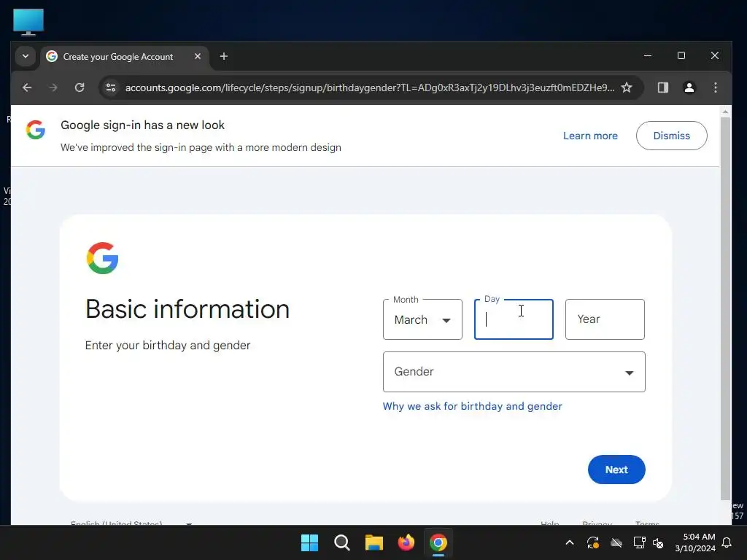Maximize the Chrome window

[x=681, y=55]
